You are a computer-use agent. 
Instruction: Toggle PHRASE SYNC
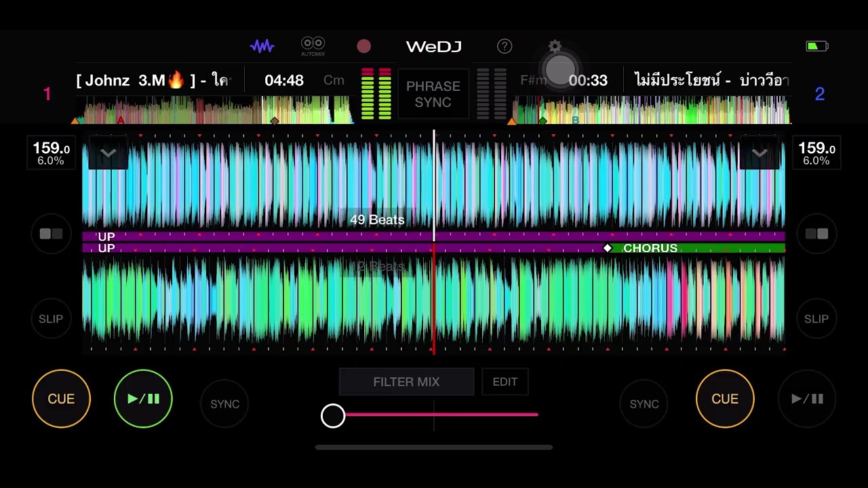pyautogui.click(x=433, y=94)
